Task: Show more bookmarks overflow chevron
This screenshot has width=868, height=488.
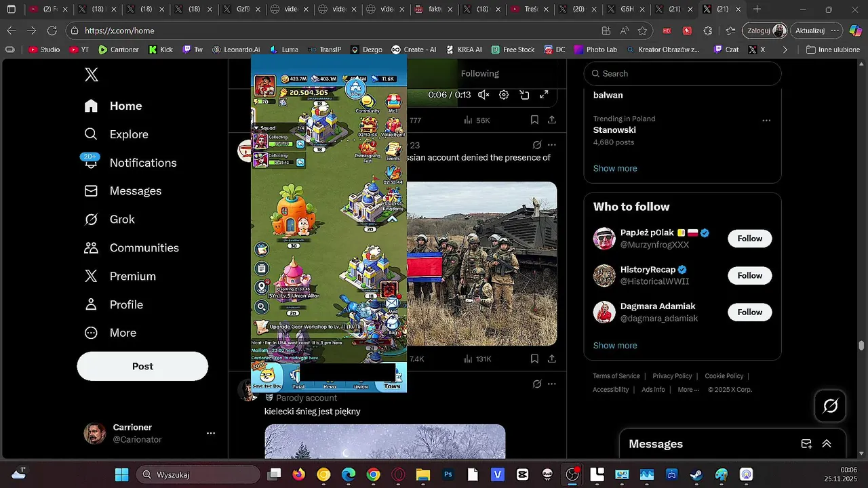Action: [785, 49]
